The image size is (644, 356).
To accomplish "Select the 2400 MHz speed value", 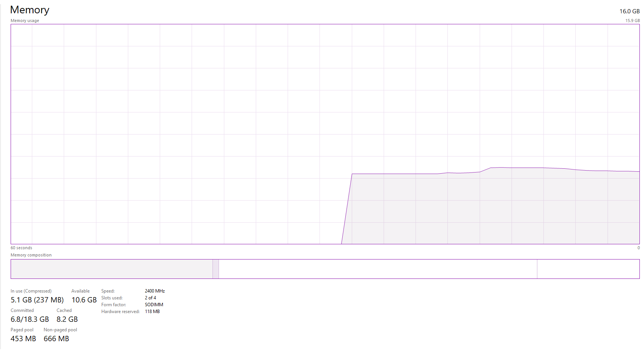I will tap(155, 291).
